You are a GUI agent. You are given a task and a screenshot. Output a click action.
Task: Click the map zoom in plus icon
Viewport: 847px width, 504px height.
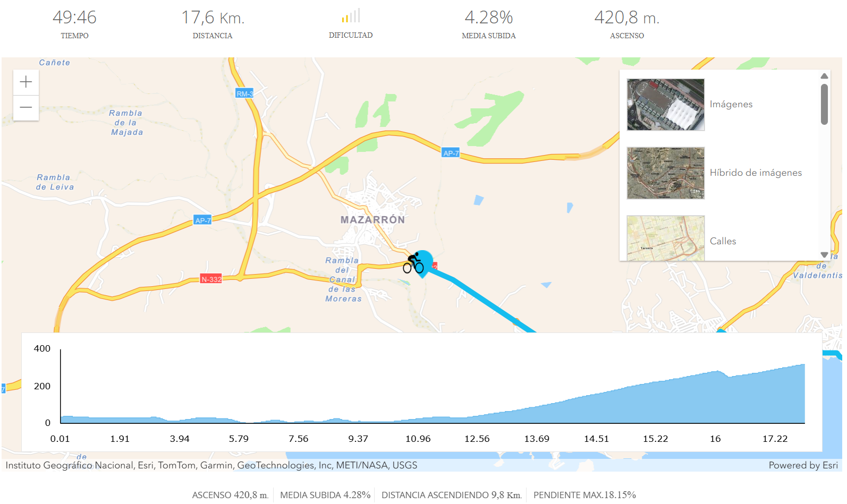pos(26,81)
